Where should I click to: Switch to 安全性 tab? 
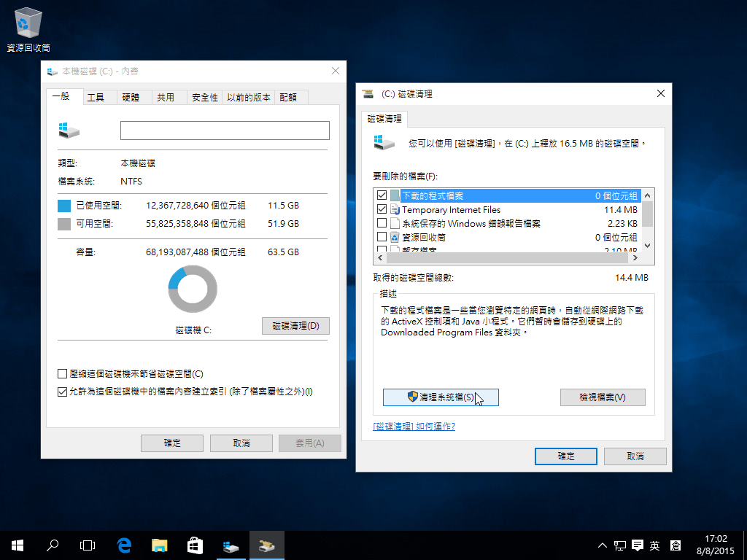point(204,97)
